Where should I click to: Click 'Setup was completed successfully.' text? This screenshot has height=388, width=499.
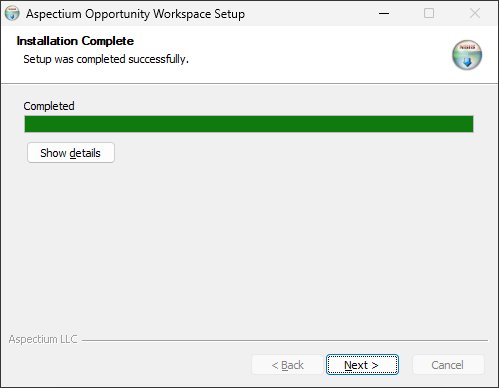coord(106,59)
